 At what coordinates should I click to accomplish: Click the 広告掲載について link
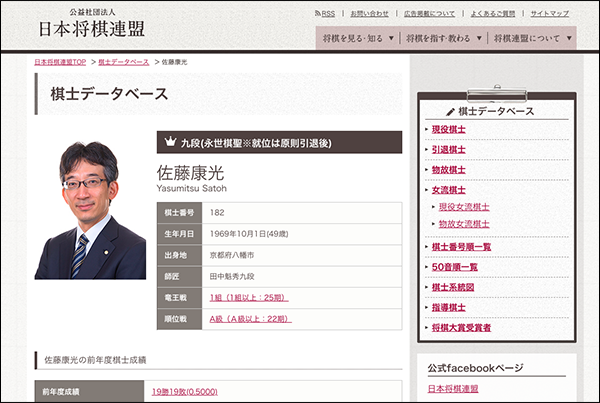[431, 14]
